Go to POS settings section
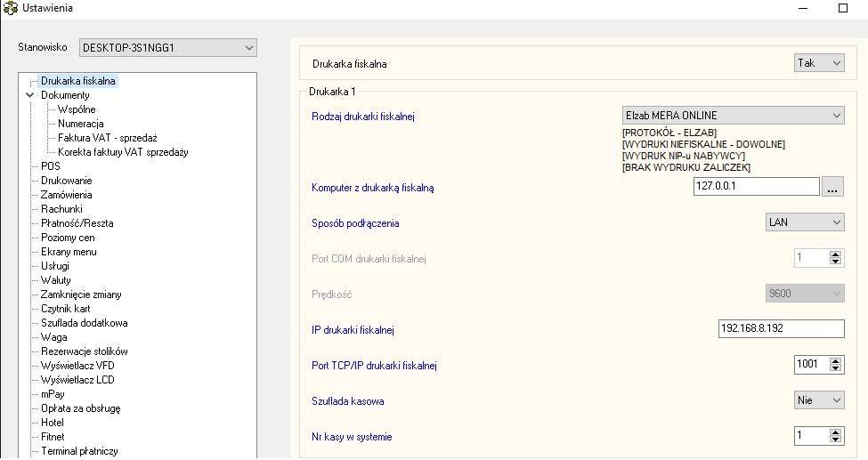The width and height of the screenshot is (868, 460). pyautogui.click(x=51, y=166)
